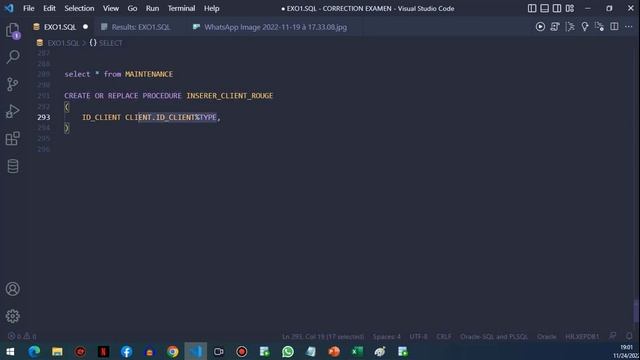The width and height of the screenshot is (640, 360).
Task: Open Netflix from taskbar
Action: (x=103, y=351)
